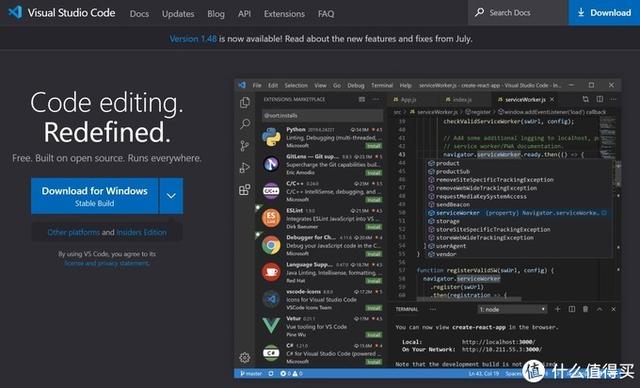640x388 pixels.
Task: Click the TERMINAL panel tab
Action: pyautogui.click(x=407, y=310)
